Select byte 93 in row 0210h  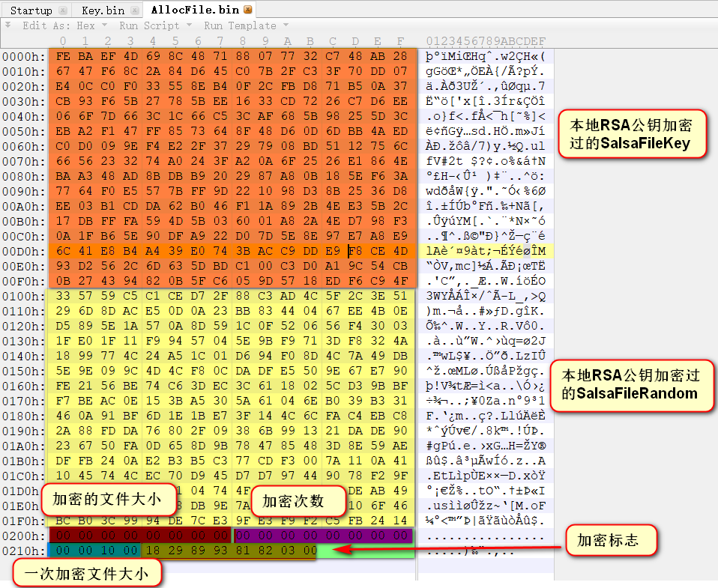click(220, 551)
